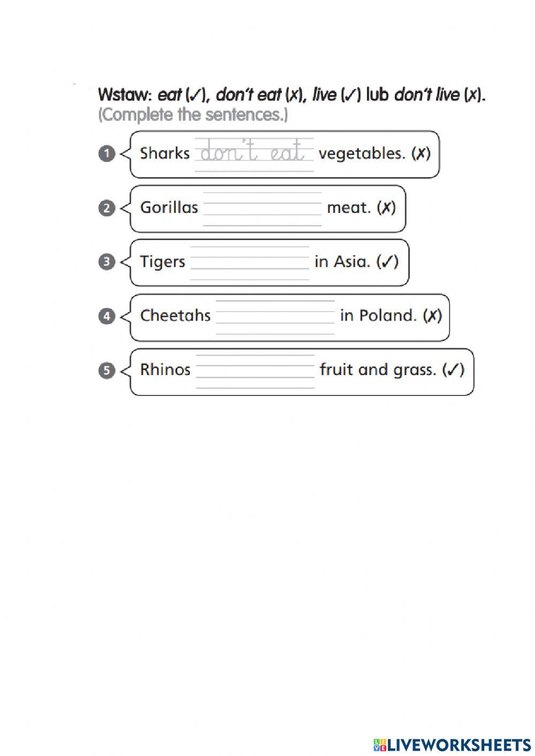
Task: Click the X mark after 'in Poland.'
Action: (x=432, y=316)
